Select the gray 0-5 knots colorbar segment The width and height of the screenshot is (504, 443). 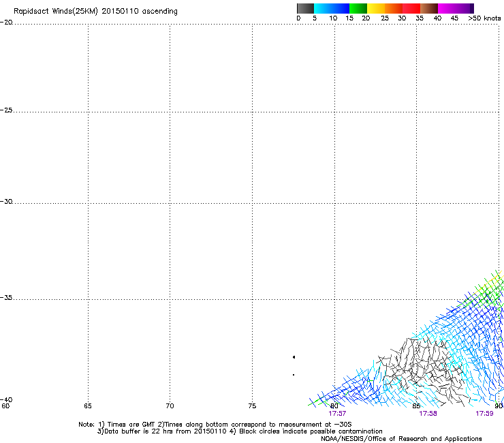click(x=305, y=8)
